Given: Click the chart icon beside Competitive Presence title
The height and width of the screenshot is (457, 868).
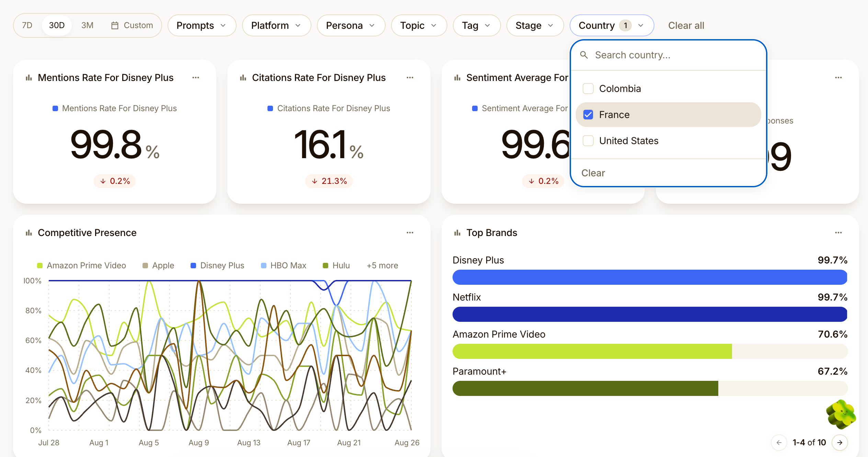Looking at the screenshot, I should (29, 233).
